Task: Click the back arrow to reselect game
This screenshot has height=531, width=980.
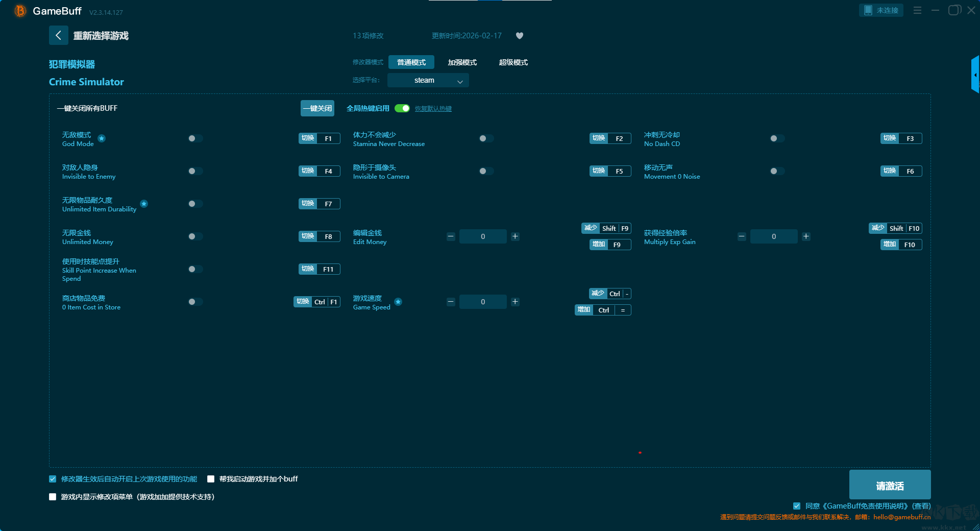Action: 58,35
